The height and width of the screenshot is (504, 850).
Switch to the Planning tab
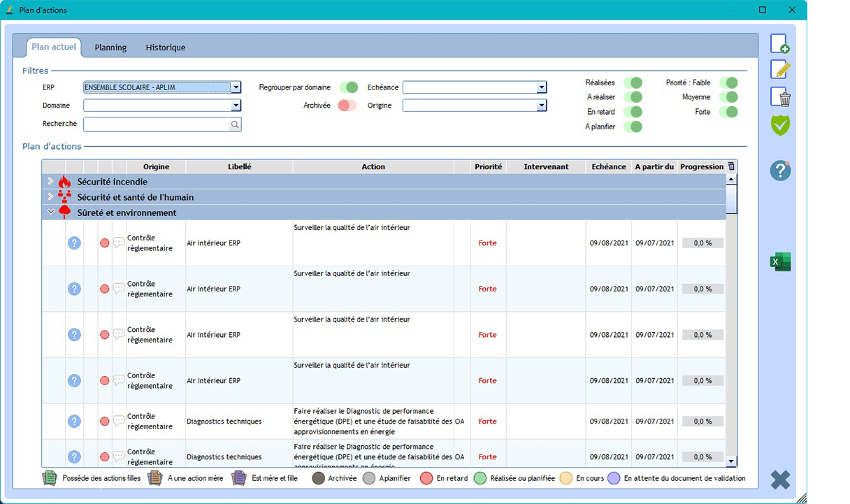coord(110,48)
